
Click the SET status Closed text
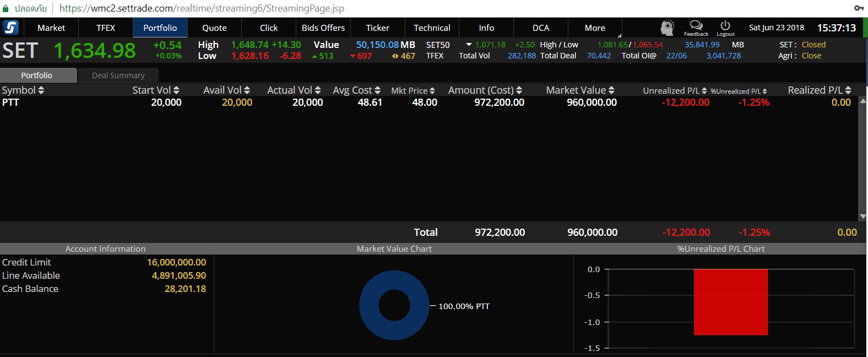[x=814, y=45]
